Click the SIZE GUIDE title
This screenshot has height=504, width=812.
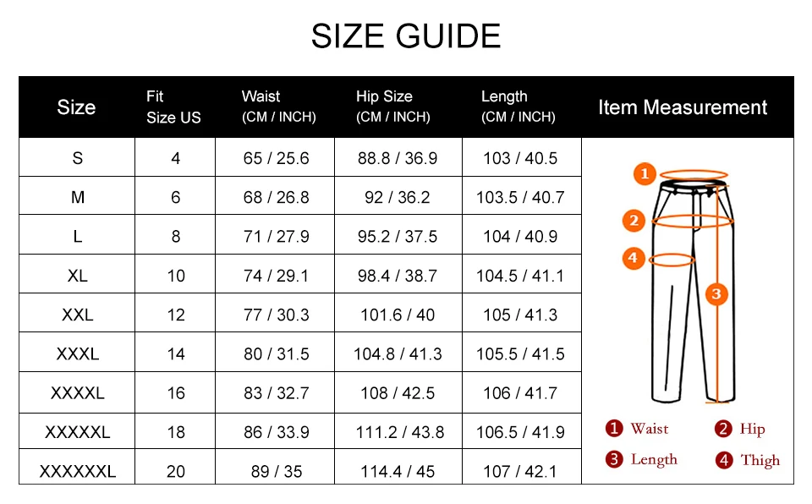point(406,36)
